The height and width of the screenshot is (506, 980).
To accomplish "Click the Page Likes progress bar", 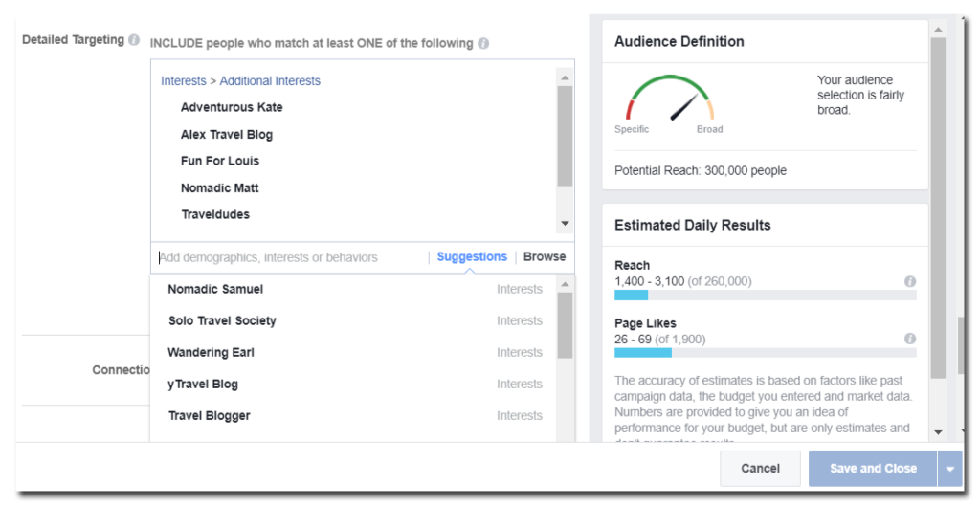I will [x=766, y=353].
